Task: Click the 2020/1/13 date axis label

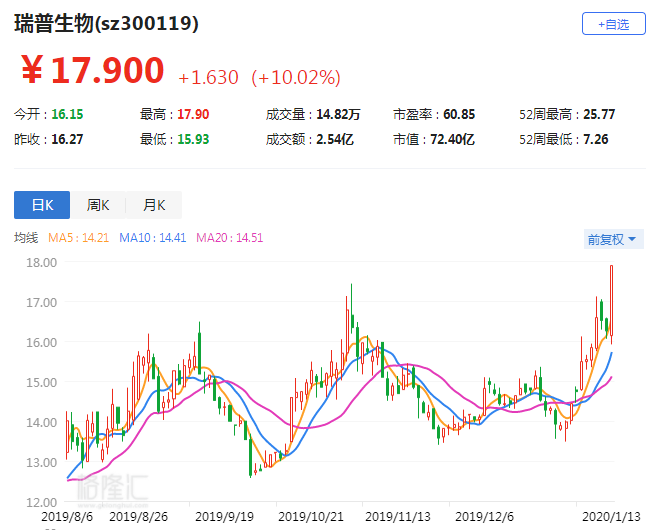Action: tap(611, 517)
